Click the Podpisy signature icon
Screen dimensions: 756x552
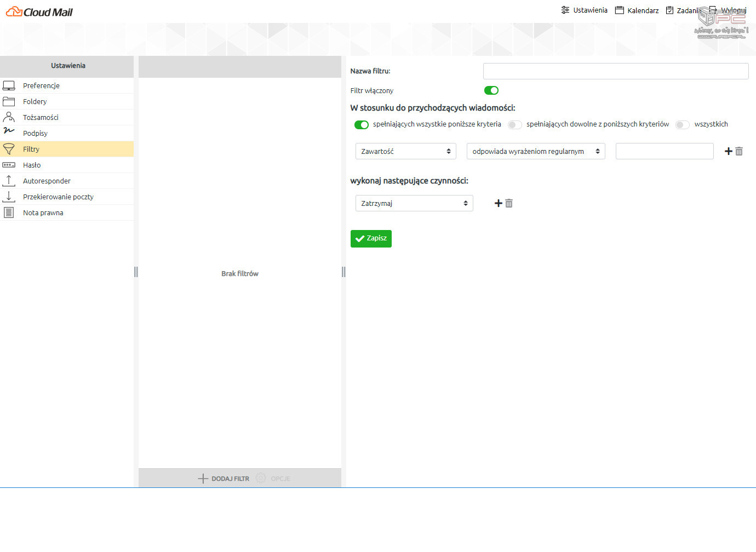pos(9,130)
